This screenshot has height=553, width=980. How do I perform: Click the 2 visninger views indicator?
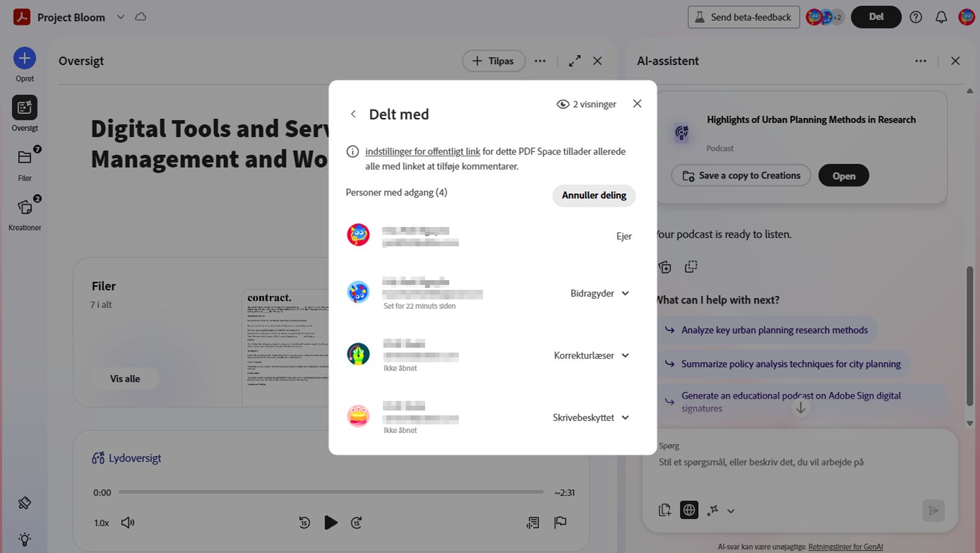tap(586, 104)
